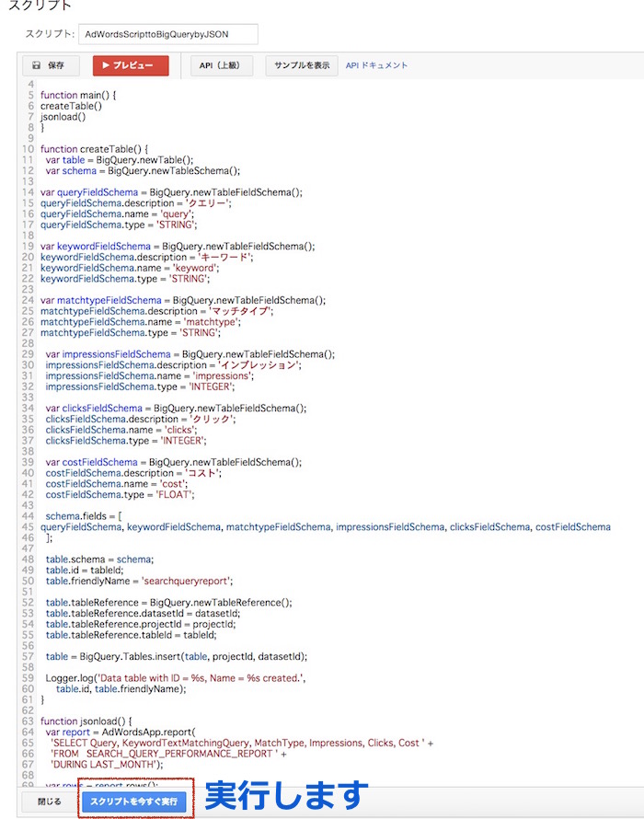Click line 'costFieldSchema.type = 'FLOAT';'
The width and height of the screenshot is (644, 819).
120,495
